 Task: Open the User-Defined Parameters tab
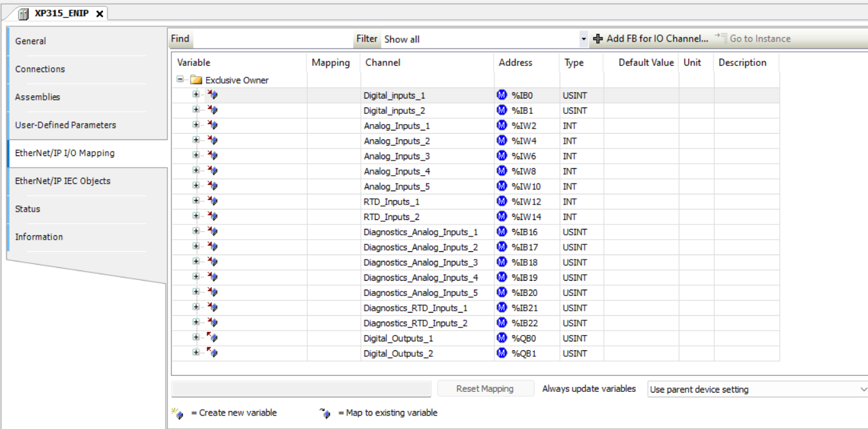click(65, 125)
